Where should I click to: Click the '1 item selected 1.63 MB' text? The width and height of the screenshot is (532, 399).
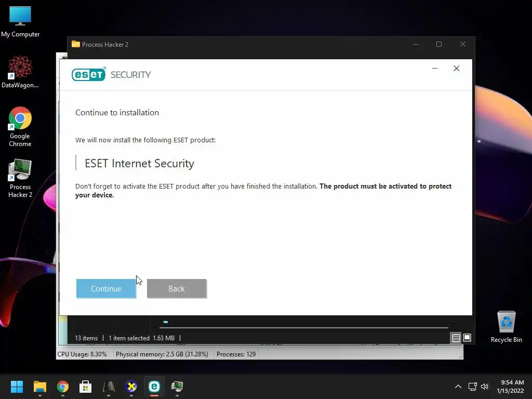tap(141, 338)
